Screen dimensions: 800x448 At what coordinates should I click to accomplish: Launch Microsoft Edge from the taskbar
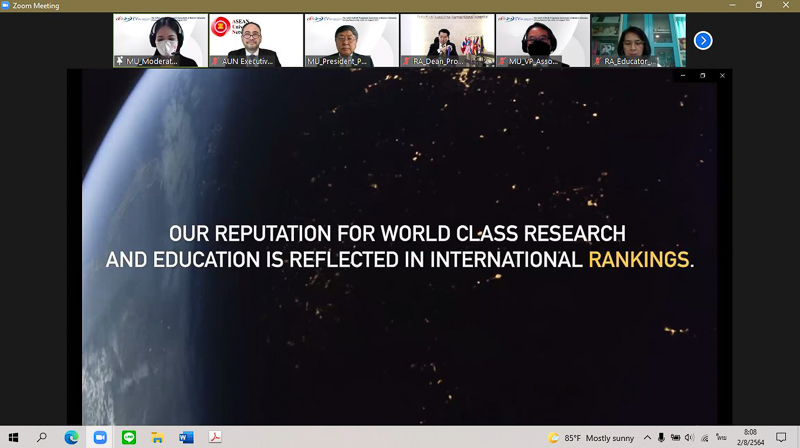(x=71, y=437)
